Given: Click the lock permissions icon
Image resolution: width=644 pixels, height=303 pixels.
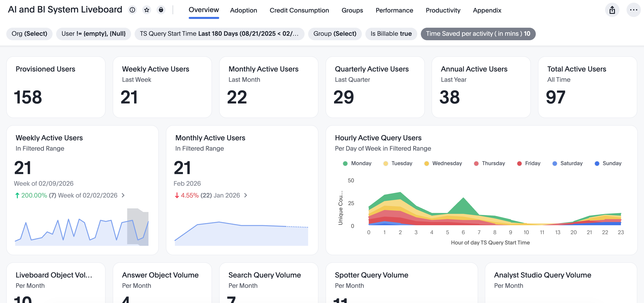Looking at the screenshot, I should [161, 10].
